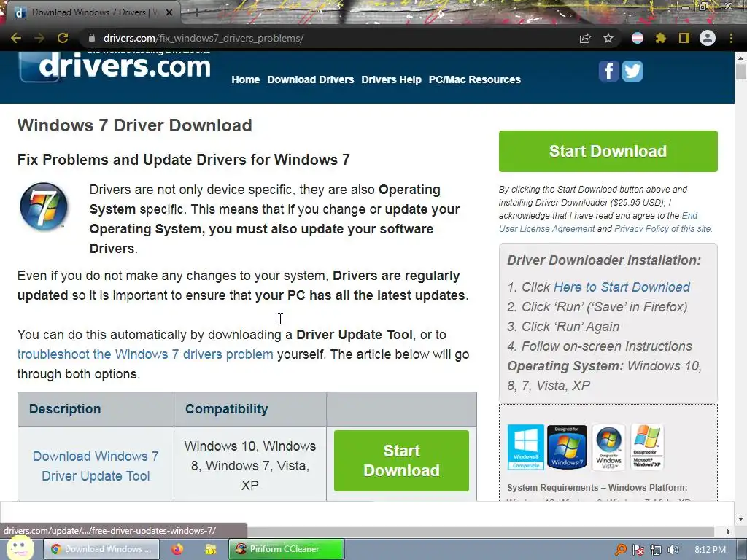
Task: Open the Chrome three-dot menu
Action: 731,38
